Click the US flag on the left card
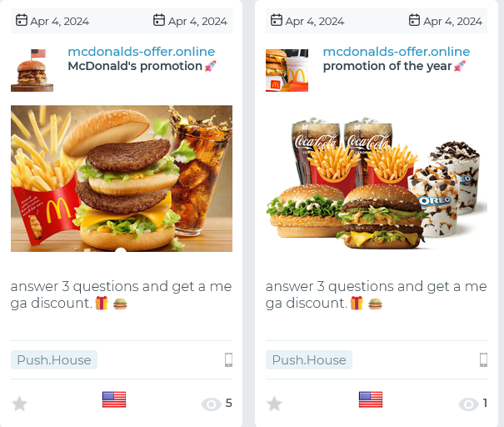 [114, 399]
